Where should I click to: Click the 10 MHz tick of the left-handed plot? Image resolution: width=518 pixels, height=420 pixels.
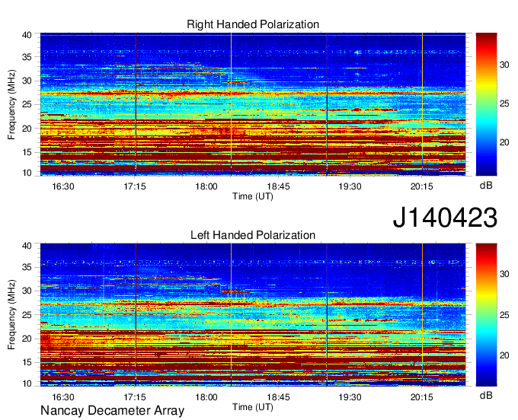pyautogui.click(x=27, y=383)
